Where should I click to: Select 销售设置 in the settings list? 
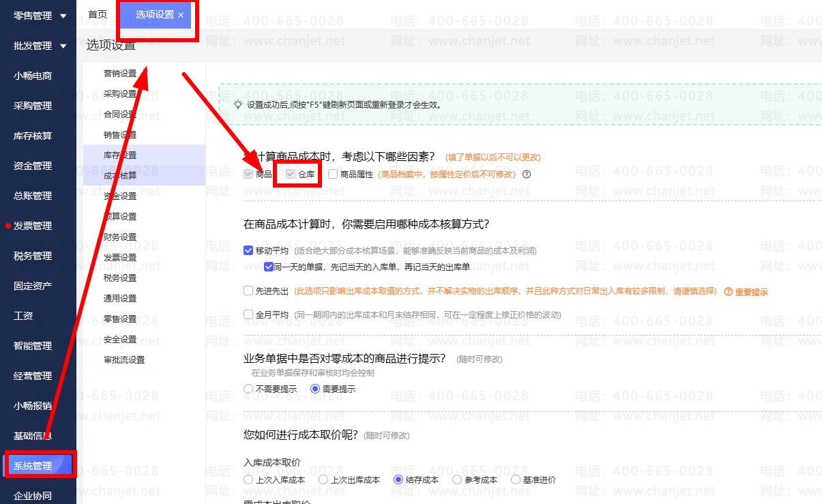pyautogui.click(x=120, y=134)
